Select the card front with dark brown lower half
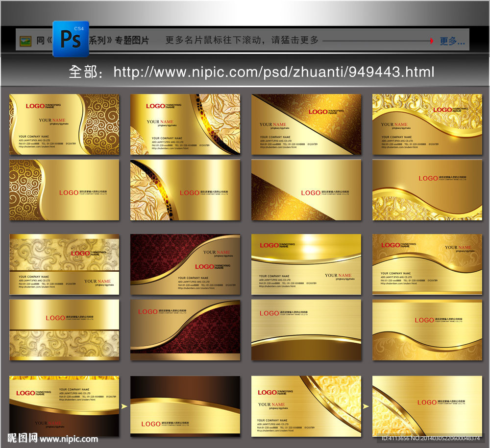The height and width of the screenshot is (448, 490). (x=64, y=406)
